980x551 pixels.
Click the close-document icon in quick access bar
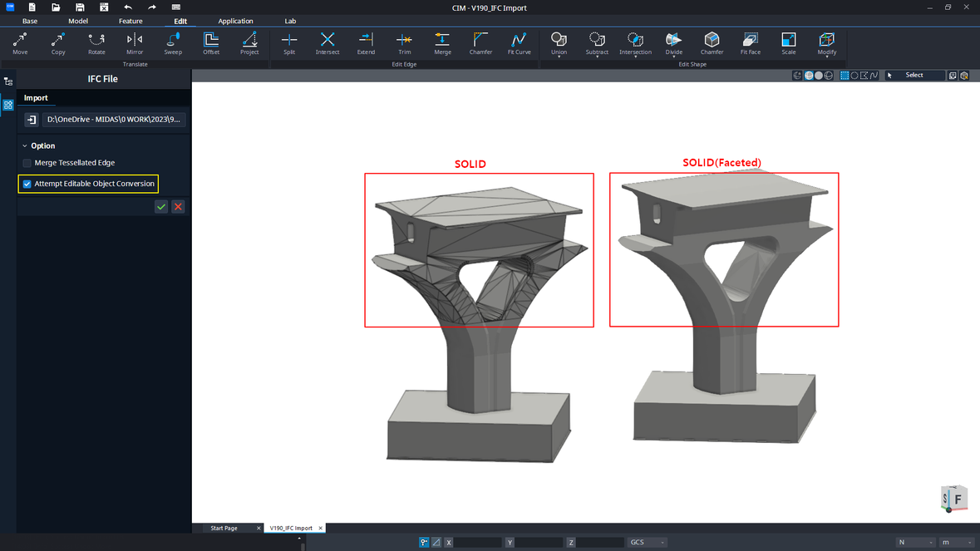104,7
